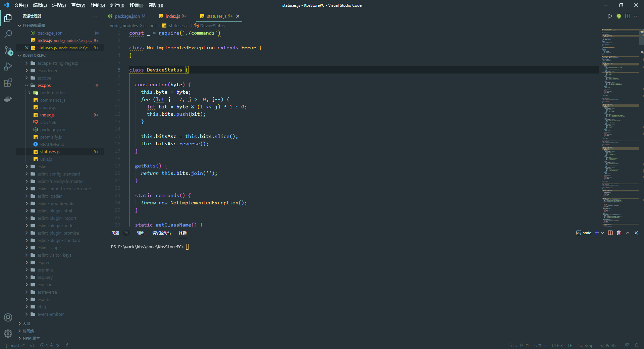The image size is (644, 349).
Task: Open the Explorer view in activity bar
Action: 8,18
